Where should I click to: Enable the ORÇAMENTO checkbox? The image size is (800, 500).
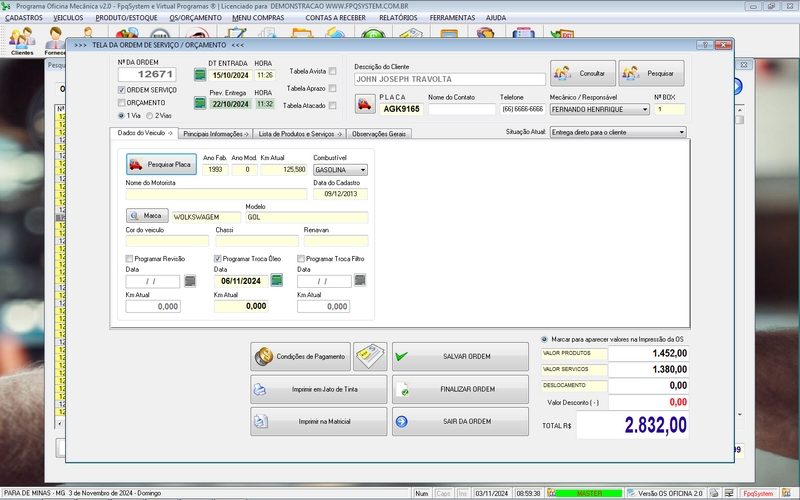122,102
